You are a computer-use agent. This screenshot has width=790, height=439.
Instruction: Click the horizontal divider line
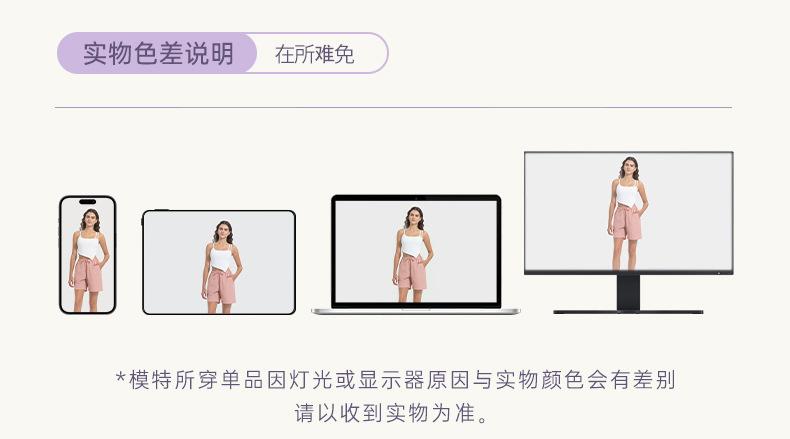pyautogui.click(x=393, y=107)
